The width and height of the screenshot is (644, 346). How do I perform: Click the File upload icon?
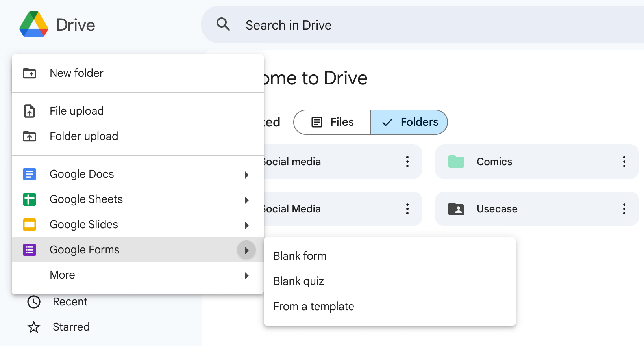click(x=30, y=111)
